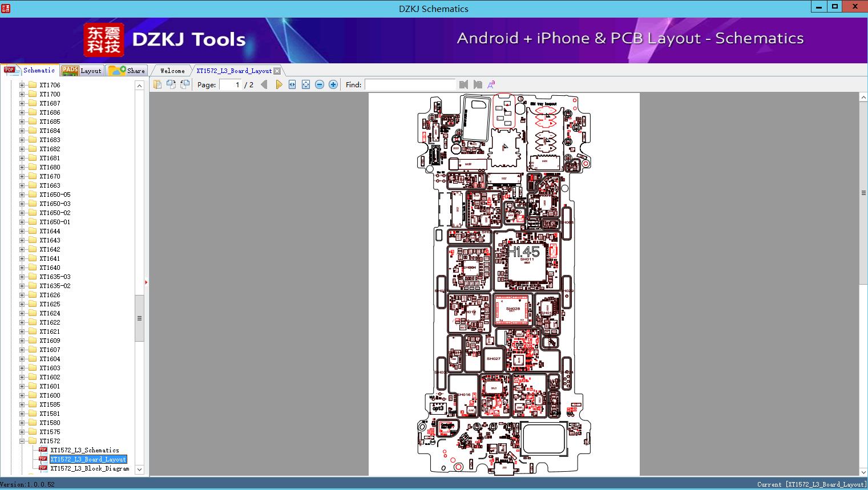Switch to the Layout tab
868x490 pixels.
pos(83,71)
